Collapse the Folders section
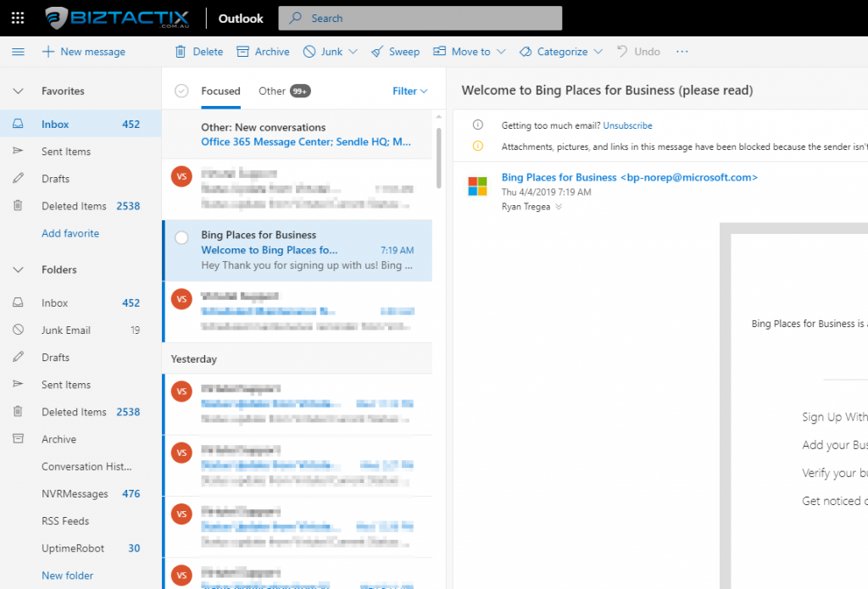 tap(19, 269)
